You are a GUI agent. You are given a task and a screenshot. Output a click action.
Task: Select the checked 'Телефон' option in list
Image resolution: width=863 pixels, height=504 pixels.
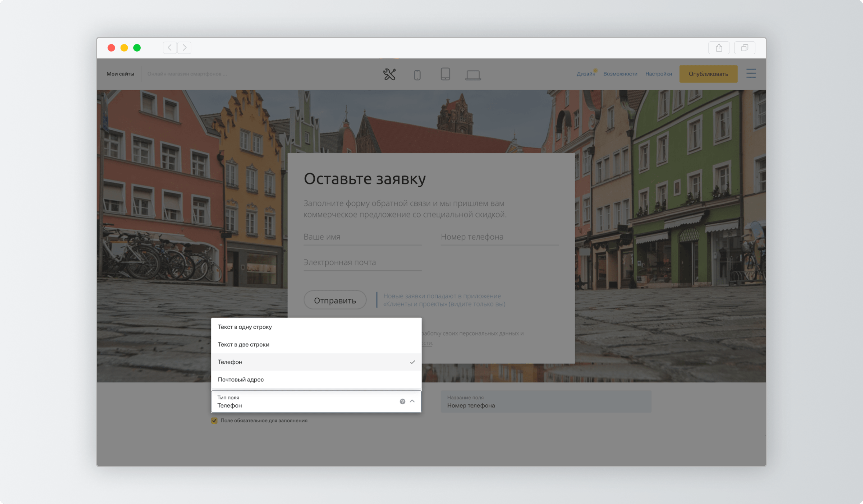[316, 362]
